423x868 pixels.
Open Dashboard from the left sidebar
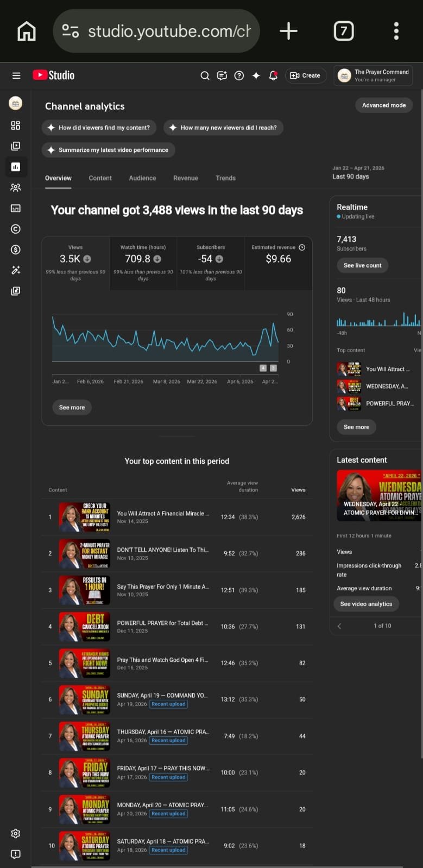coord(16,125)
